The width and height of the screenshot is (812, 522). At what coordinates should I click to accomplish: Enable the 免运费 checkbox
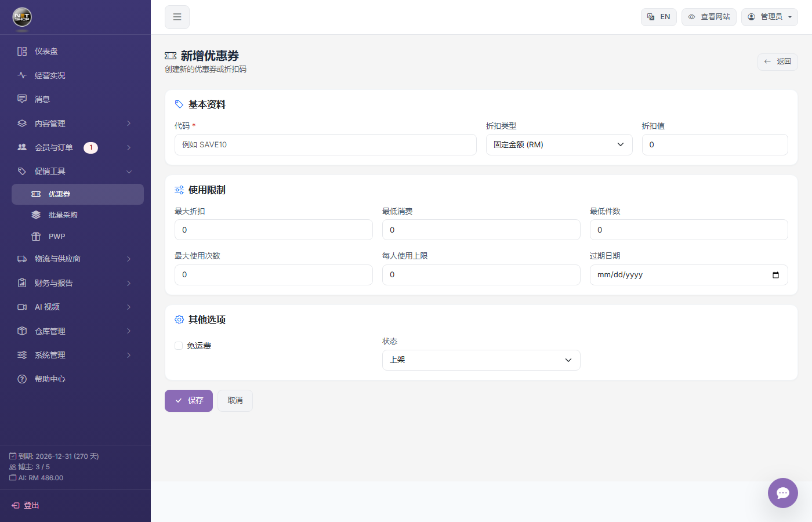pos(179,346)
